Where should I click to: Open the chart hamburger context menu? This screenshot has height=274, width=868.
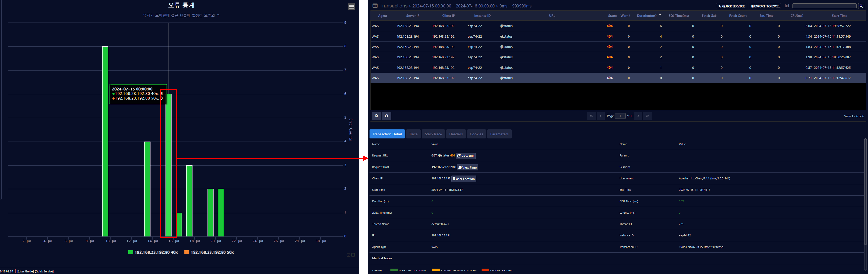click(x=351, y=7)
